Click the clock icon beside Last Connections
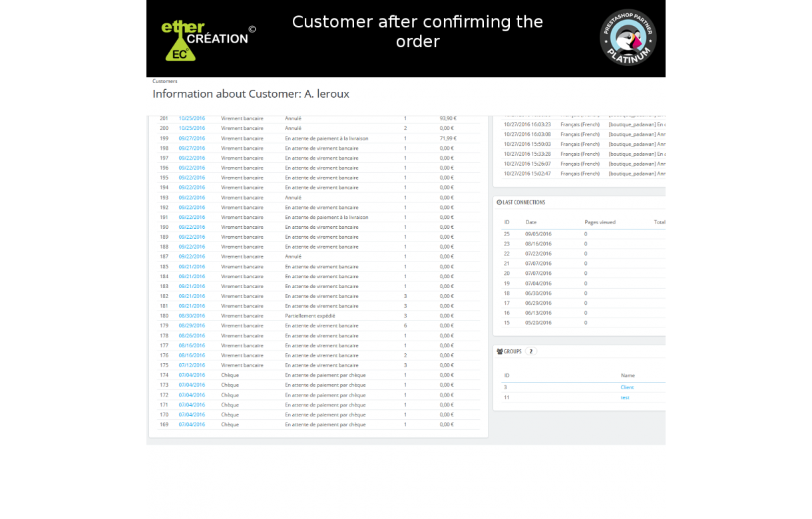The width and height of the screenshot is (812, 519). click(x=499, y=202)
